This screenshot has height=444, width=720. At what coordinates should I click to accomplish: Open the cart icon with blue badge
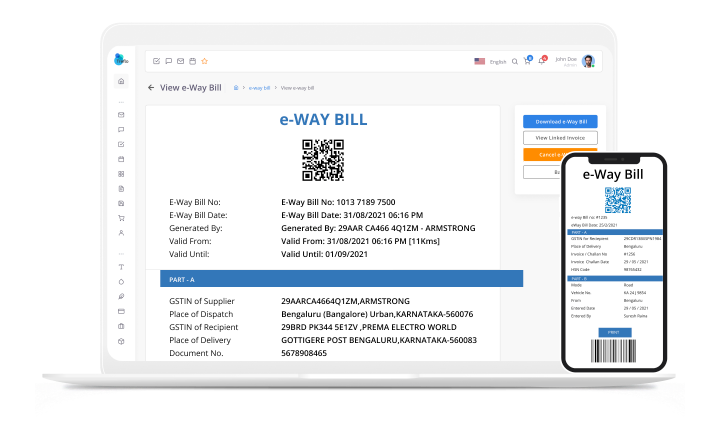[528, 61]
